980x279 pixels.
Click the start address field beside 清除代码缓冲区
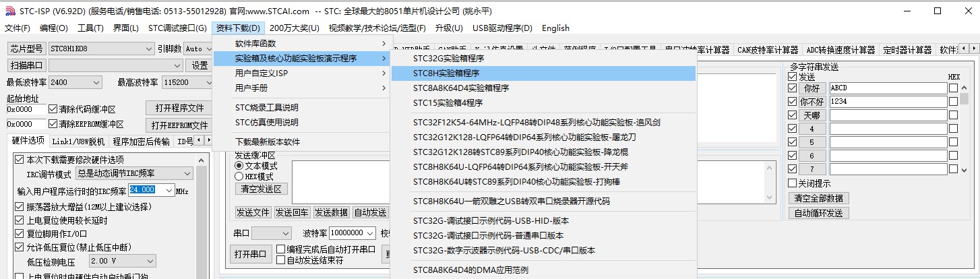pos(26,109)
